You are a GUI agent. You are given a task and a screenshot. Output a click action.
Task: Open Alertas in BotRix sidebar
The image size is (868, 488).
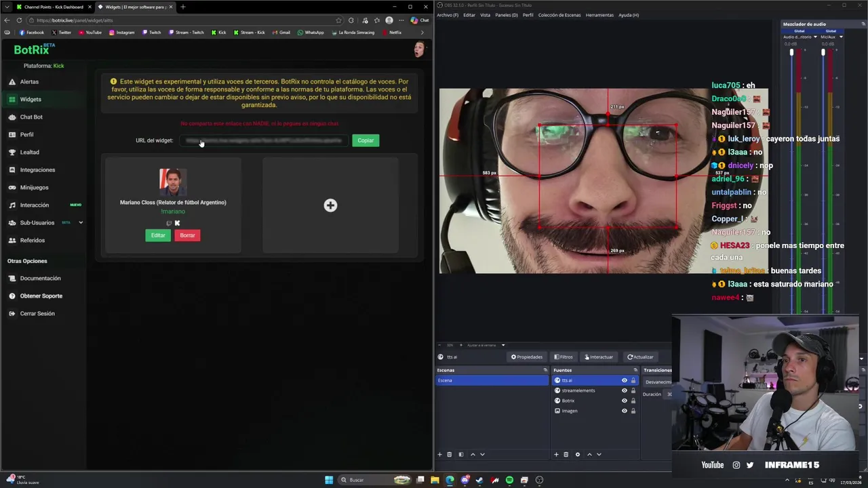pyautogui.click(x=29, y=81)
